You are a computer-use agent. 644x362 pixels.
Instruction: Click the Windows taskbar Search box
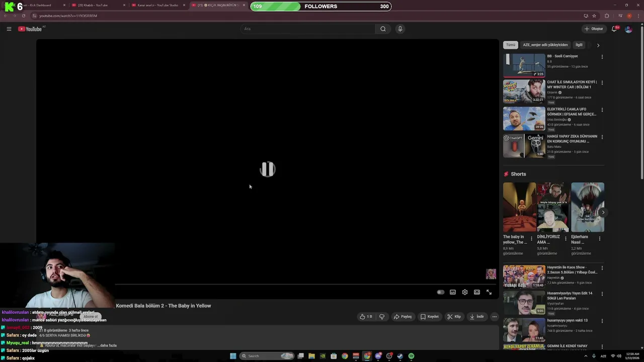click(267, 356)
